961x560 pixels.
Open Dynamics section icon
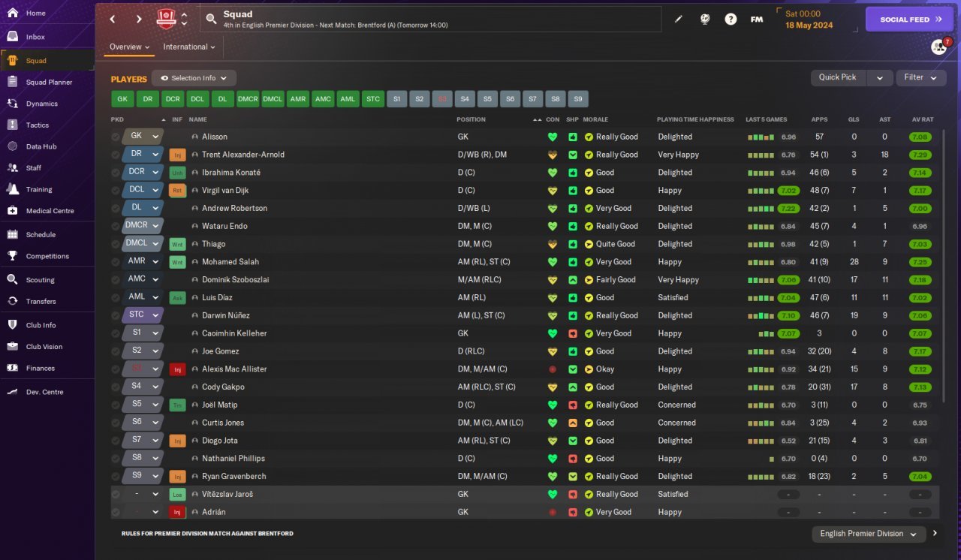click(12, 104)
